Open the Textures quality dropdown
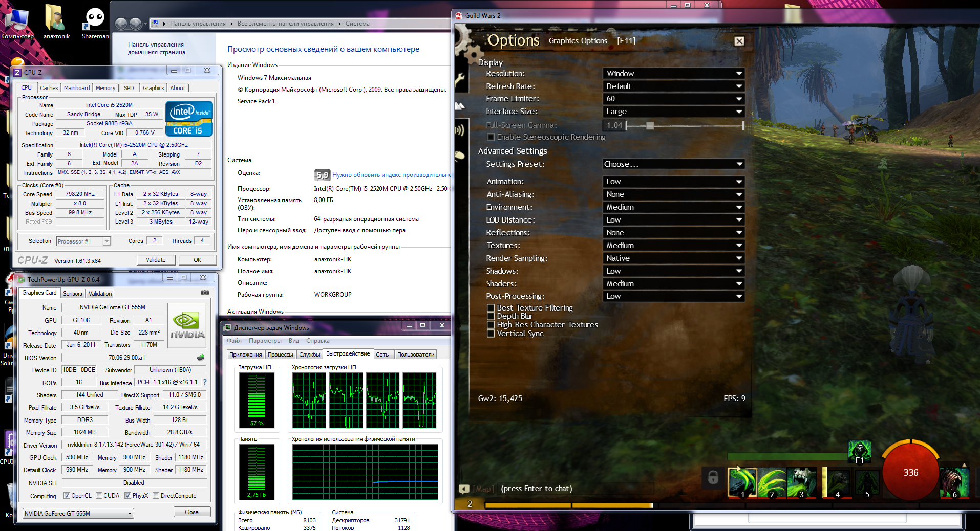Image resolution: width=980 pixels, height=531 pixels. [674, 246]
